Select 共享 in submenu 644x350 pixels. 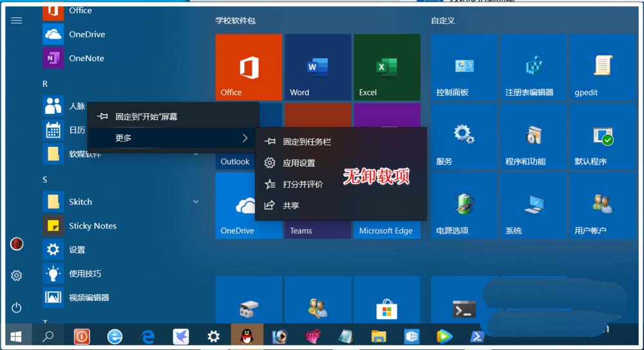click(x=341, y=205)
